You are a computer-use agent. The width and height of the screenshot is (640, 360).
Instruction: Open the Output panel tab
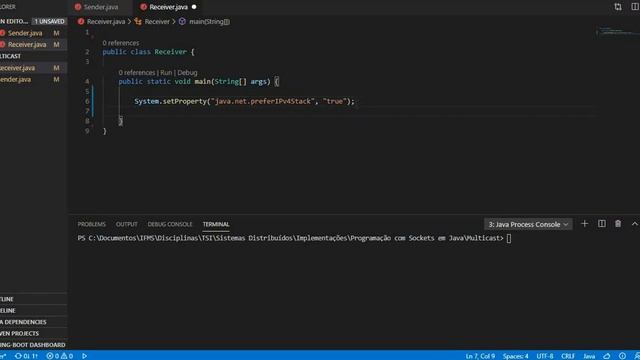click(x=127, y=224)
